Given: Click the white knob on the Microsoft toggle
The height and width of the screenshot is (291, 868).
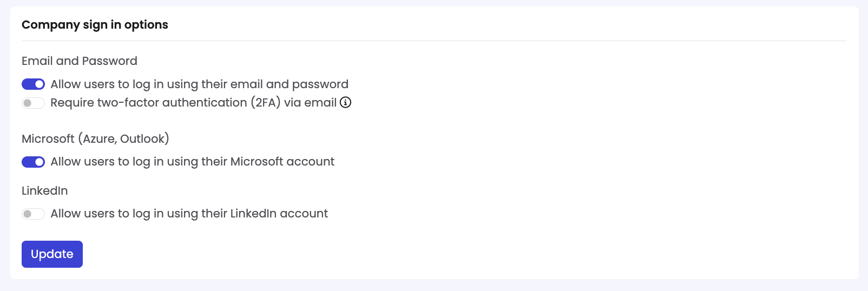Looking at the screenshot, I should tap(39, 162).
